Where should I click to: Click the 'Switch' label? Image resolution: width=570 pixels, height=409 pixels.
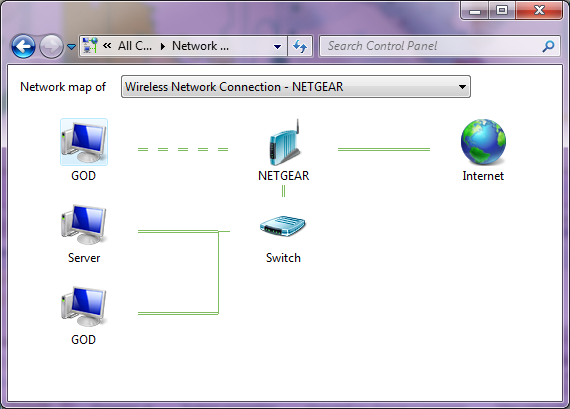pos(283,258)
